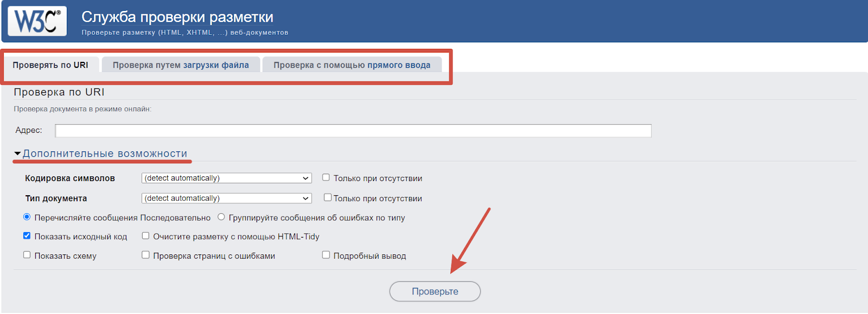Check the Подробный вывод checkbox
This screenshot has height=314, width=868.
(x=326, y=255)
